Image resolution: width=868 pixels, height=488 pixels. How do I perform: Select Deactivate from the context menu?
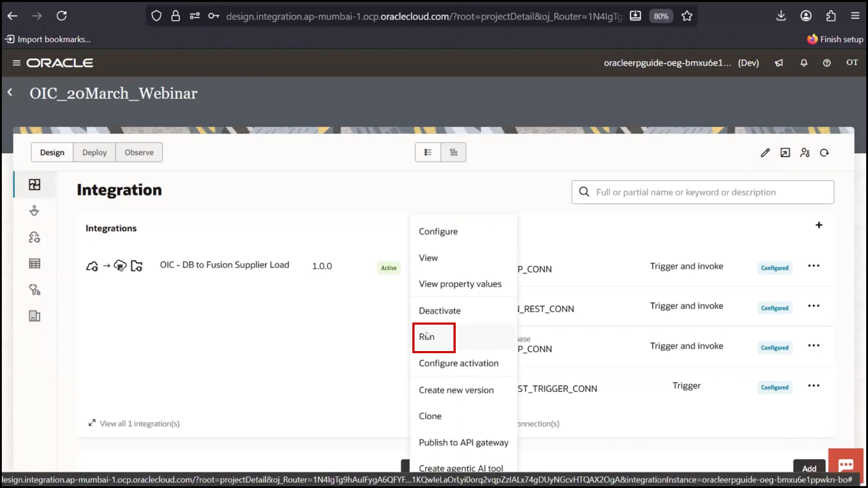click(x=463, y=310)
